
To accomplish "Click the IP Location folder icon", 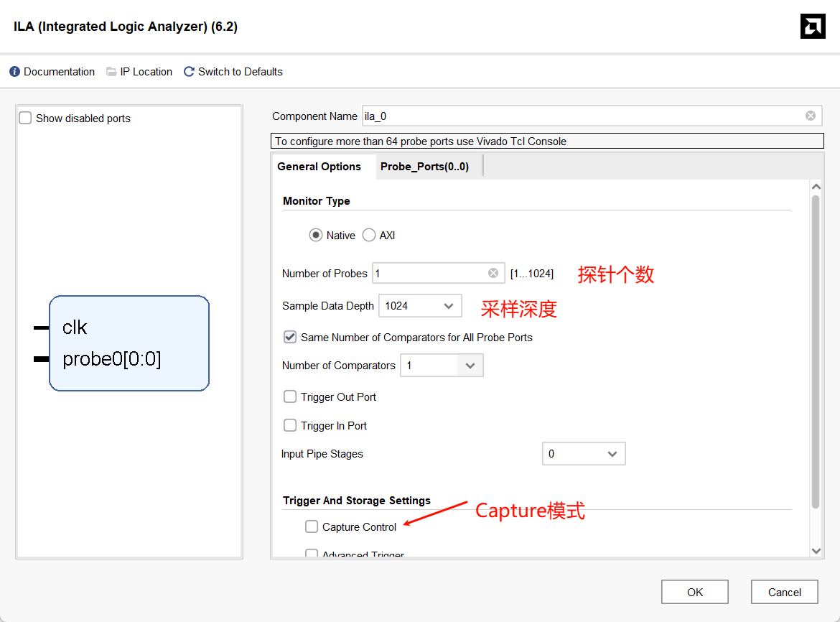I will 111,72.
